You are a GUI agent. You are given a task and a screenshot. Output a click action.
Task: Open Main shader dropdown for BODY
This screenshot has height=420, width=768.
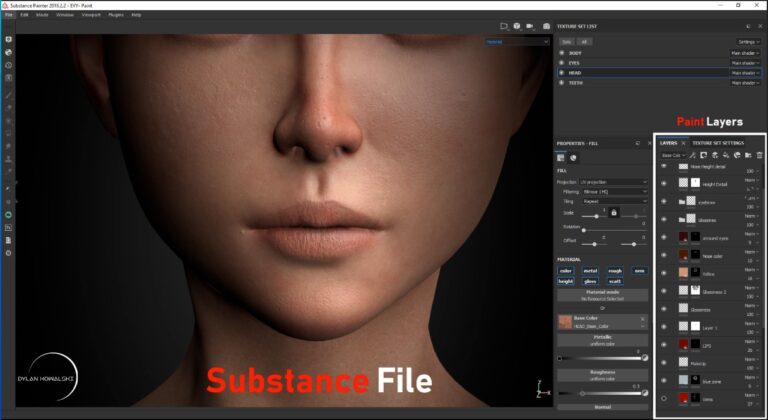(x=745, y=53)
